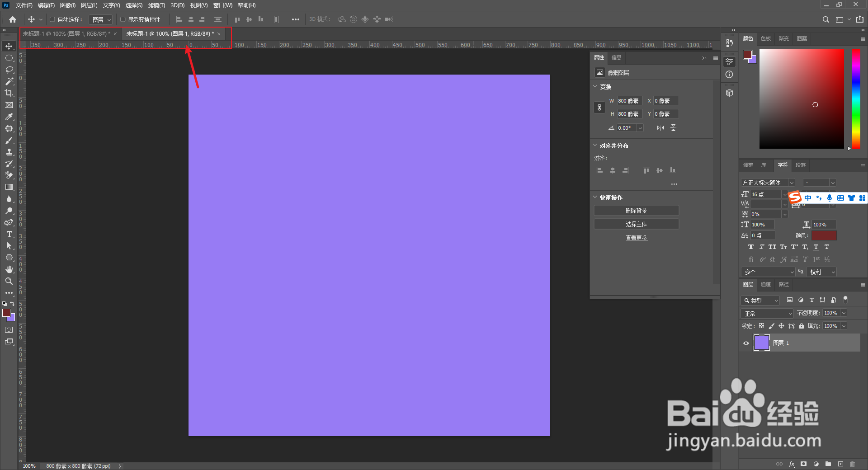Viewport: 868px width, 470px height.
Task: Toggle faux bold text style
Action: [751, 247]
